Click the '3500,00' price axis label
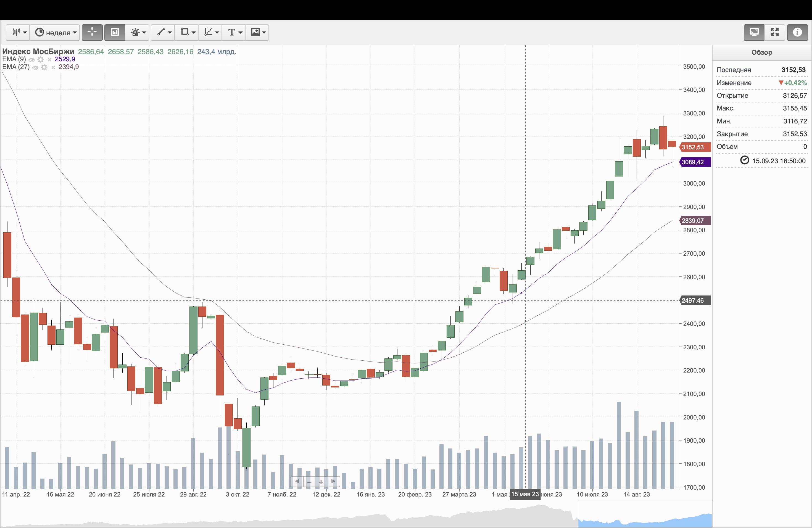Viewport: 812px width, 528px height. (694, 67)
